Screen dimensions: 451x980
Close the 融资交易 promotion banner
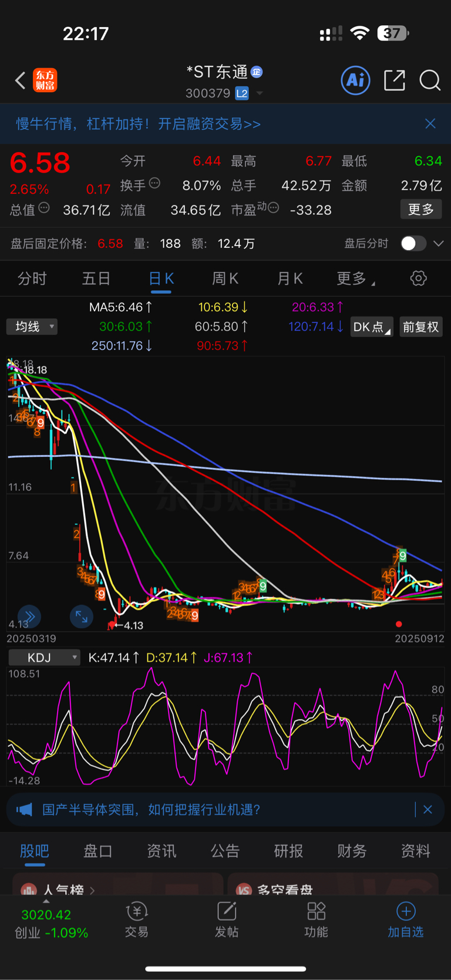[430, 123]
